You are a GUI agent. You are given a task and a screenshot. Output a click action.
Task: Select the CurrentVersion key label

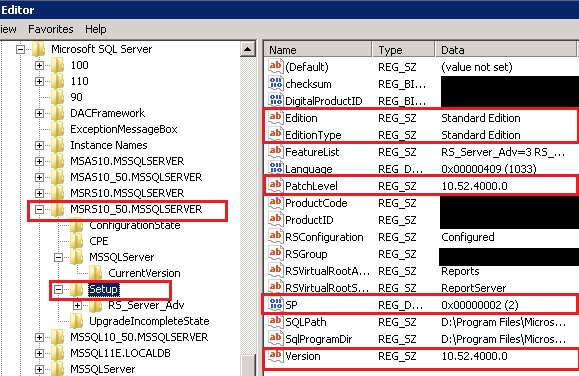tap(144, 273)
